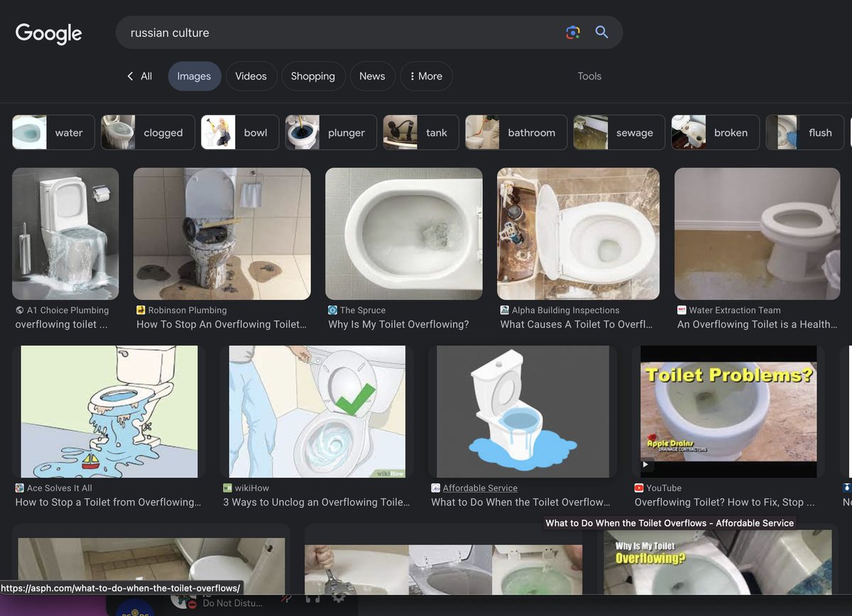The height and width of the screenshot is (616, 852).
Task: Click the A1 Choice Plumbing favicon
Action: click(19, 310)
